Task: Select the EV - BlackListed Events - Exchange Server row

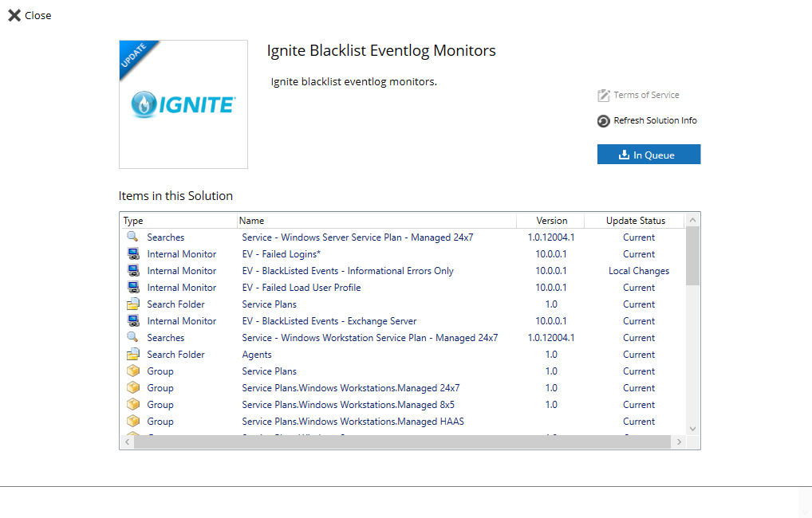Action: pyautogui.click(x=329, y=321)
